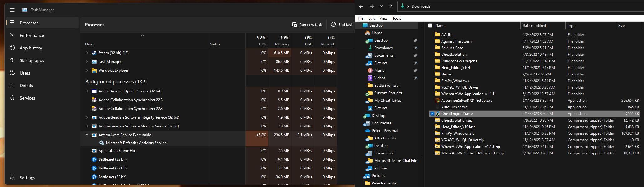Click the End task circle icon

(x=334, y=24)
